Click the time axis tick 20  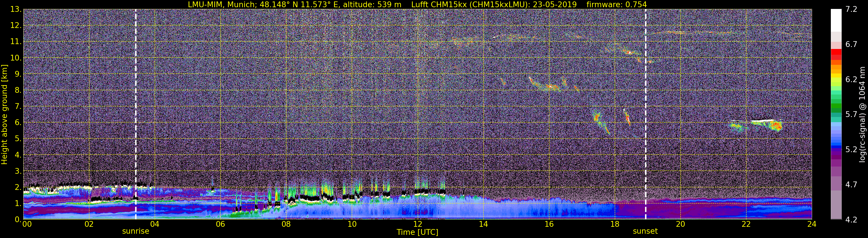pos(680,224)
